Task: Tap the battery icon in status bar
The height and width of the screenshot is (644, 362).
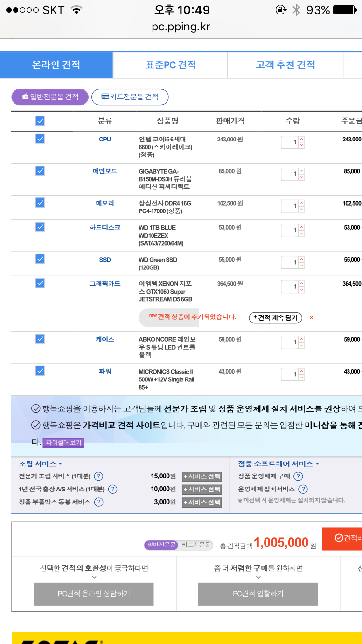Action: click(345, 10)
